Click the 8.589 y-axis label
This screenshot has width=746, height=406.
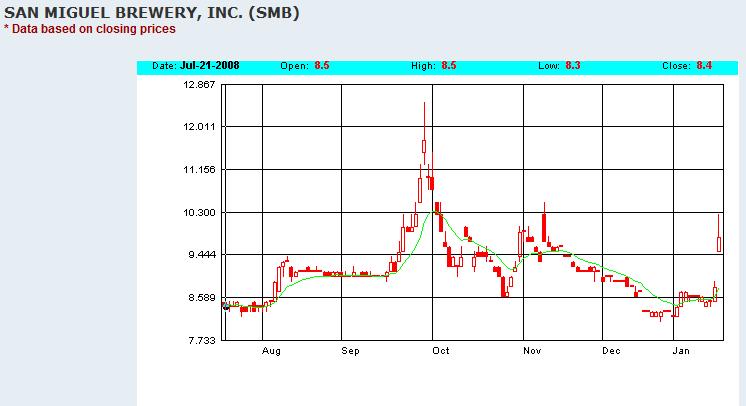(202, 297)
